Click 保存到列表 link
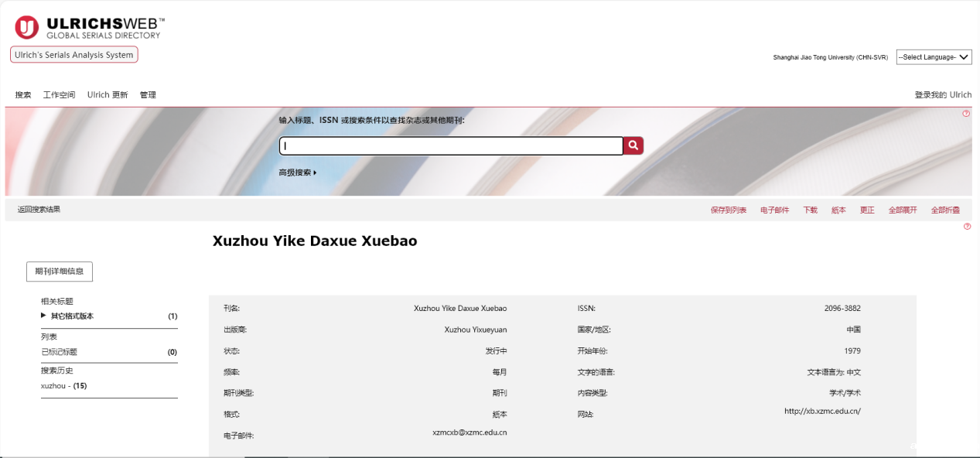 pos(728,210)
